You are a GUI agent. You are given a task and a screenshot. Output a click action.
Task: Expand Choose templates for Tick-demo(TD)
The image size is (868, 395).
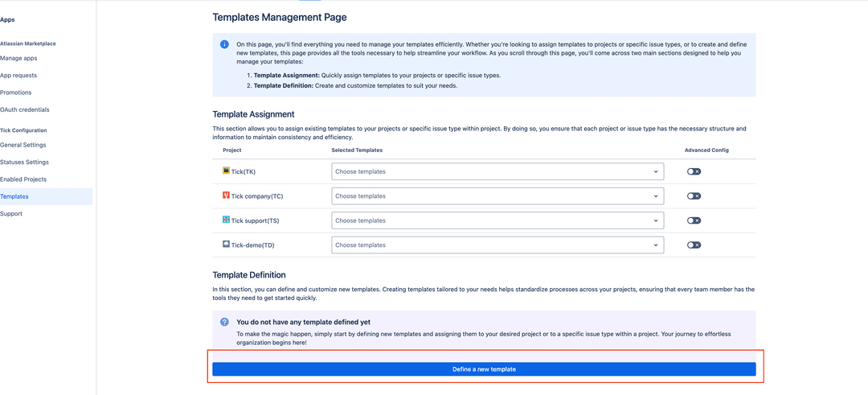(x=497, y=245)
